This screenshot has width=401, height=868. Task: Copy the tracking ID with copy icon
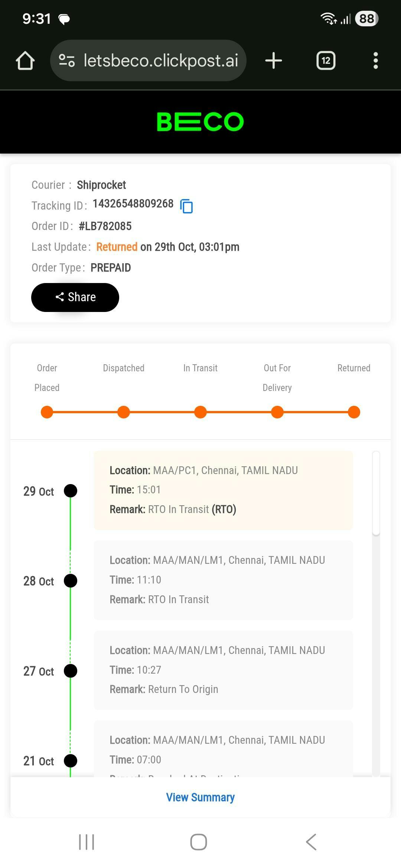tap(186, 206)
